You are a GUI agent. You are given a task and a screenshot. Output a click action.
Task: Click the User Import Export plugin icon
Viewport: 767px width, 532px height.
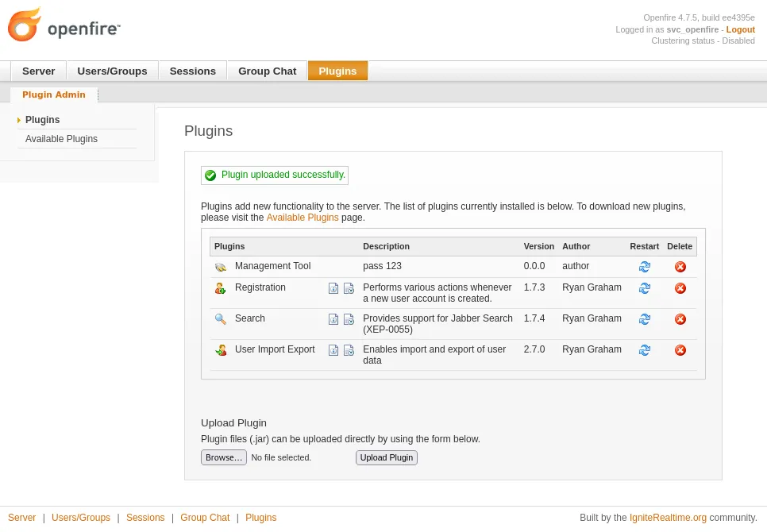221,350
